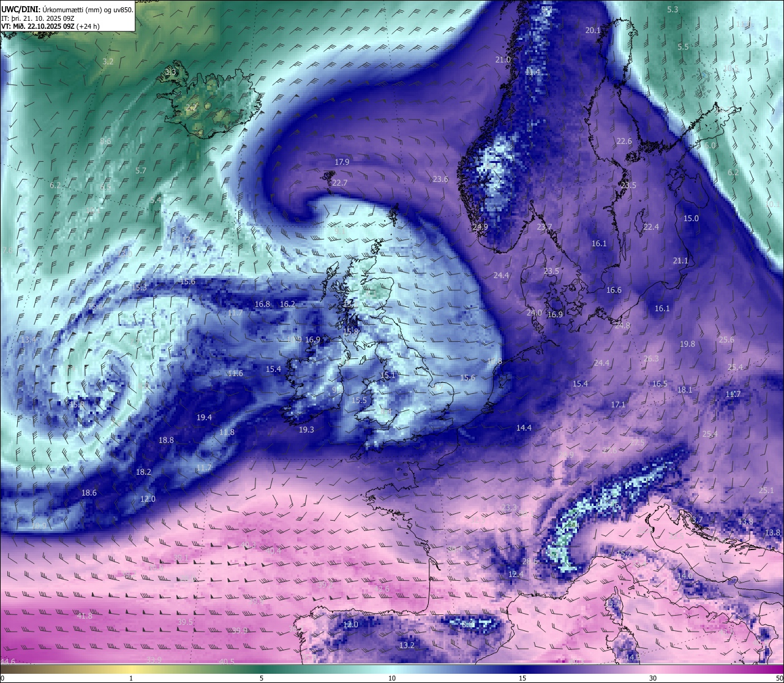This screenshot has height=683, width=784.
Task: Click the 25.1 value at the right edge
Action: tap(766, 490)
